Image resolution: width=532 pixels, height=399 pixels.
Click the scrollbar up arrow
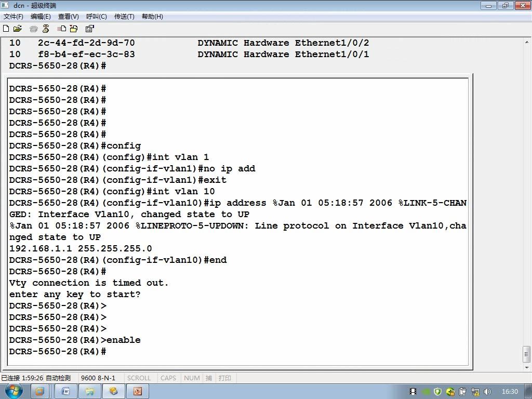[527, 43]
